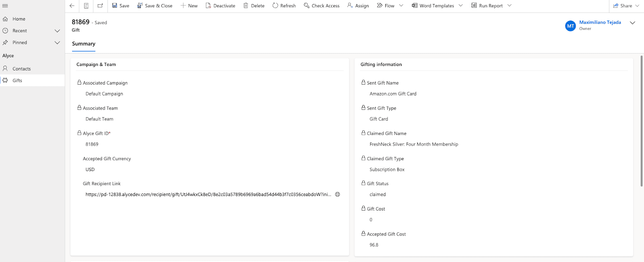Expand the Run Report dropdown arrow
The image size is (644, 262).
click(x=510, y=6)
